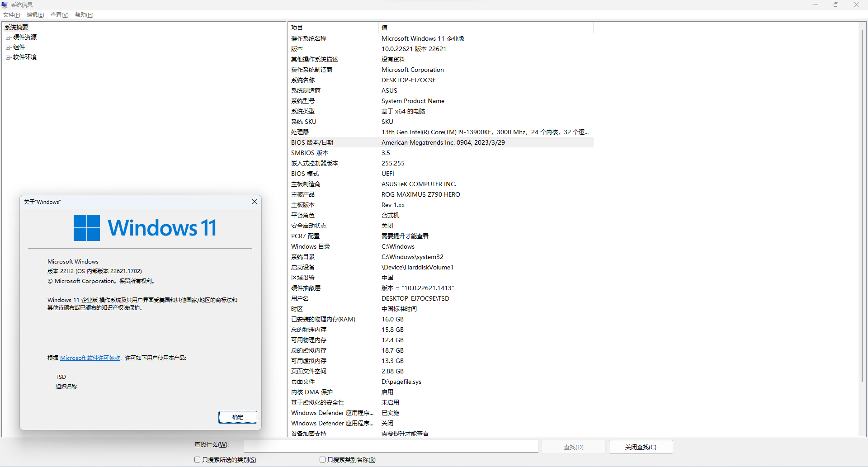Click the 查找什么 search input field
The height and width of the screenshot is (467, 868).
tap(391, 446)
